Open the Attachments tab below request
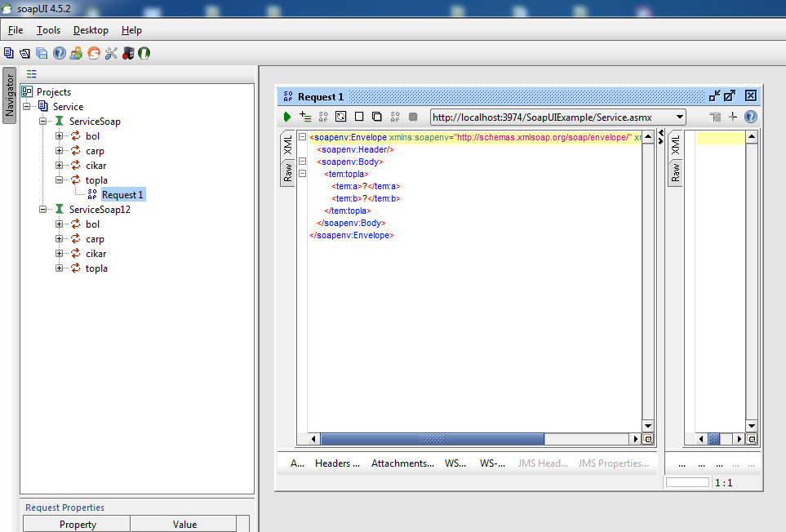This screenshot has width=786, height=532. (402, 463)
